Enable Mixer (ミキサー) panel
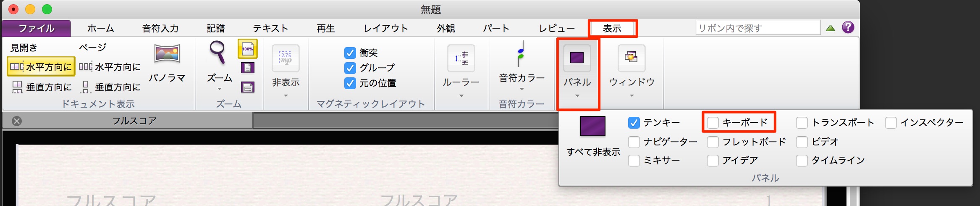 pos(634,160)
